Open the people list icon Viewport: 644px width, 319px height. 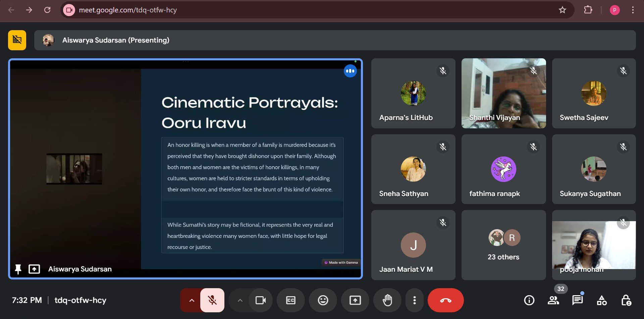click(x=553, y=300)
